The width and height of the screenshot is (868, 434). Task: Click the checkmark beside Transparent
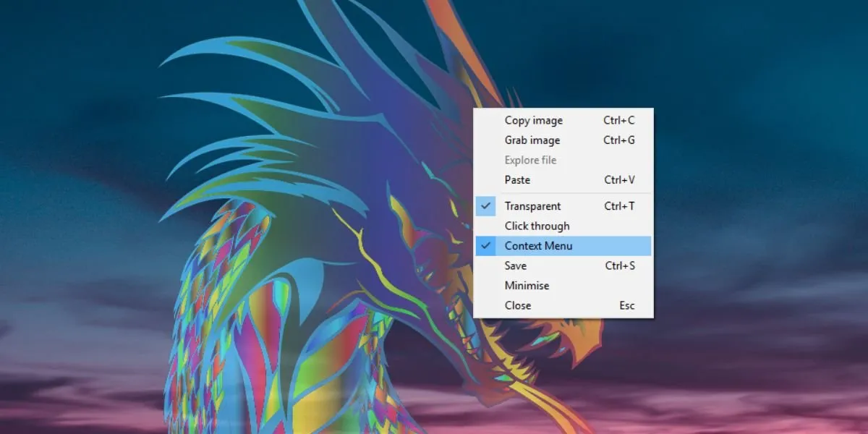point(486,206)
